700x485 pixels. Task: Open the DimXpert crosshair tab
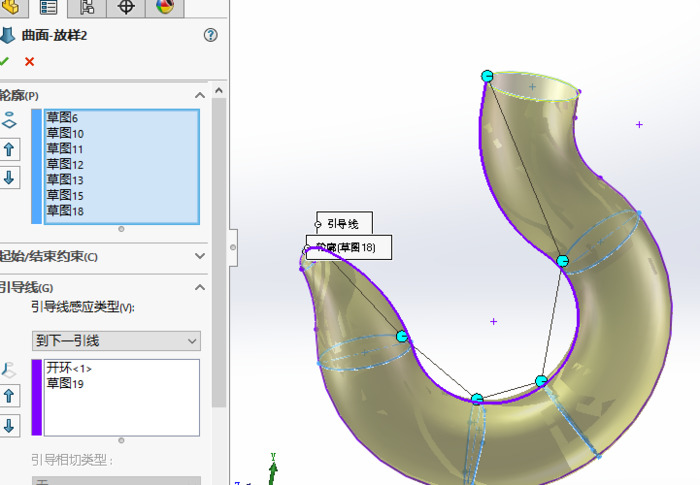(x=126, y=8)
